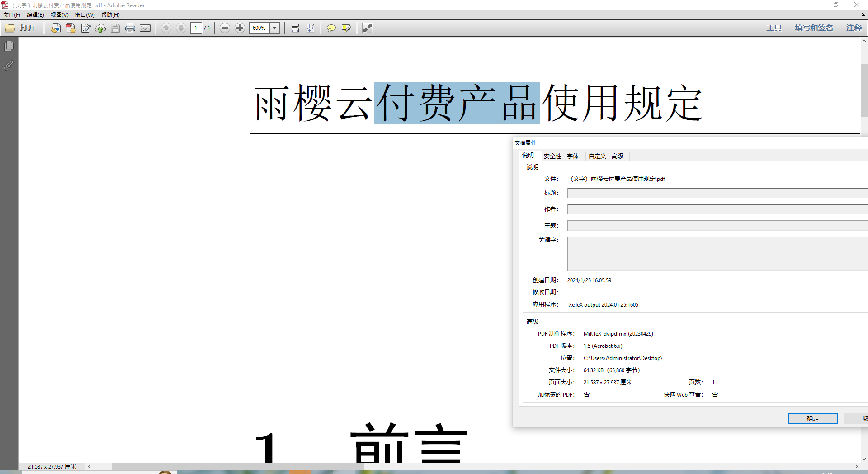Image resolution: width=868 pixels, height=474 pixels.
Task: Switch to the 安全性 tab
Action: point(552,156)
